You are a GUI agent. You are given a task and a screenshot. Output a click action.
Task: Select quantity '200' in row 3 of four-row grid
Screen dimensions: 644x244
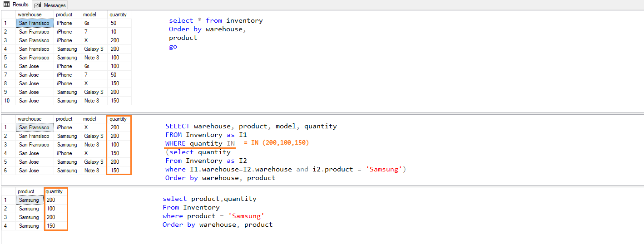pyautogui.click(x=56, y=217)
